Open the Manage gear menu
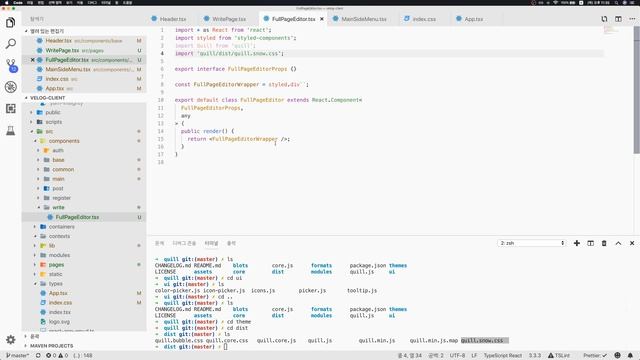Image resolution: width=640 pixels, height=360 pixels. 11,340
